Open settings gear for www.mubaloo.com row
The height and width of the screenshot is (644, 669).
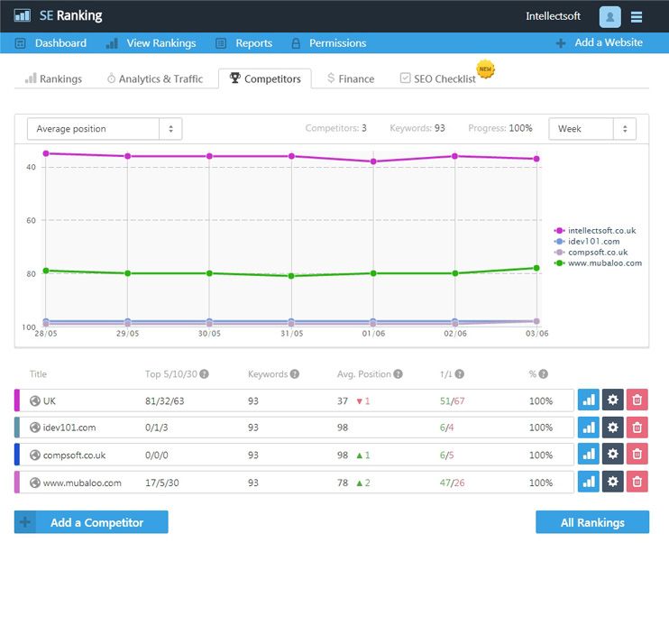pos(613,482)
